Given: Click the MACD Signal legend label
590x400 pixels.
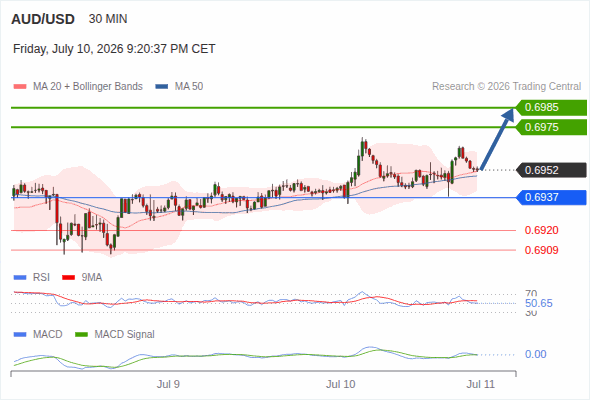Looking at the screenshot, I should pyautogui.click(x=125, y=335).
